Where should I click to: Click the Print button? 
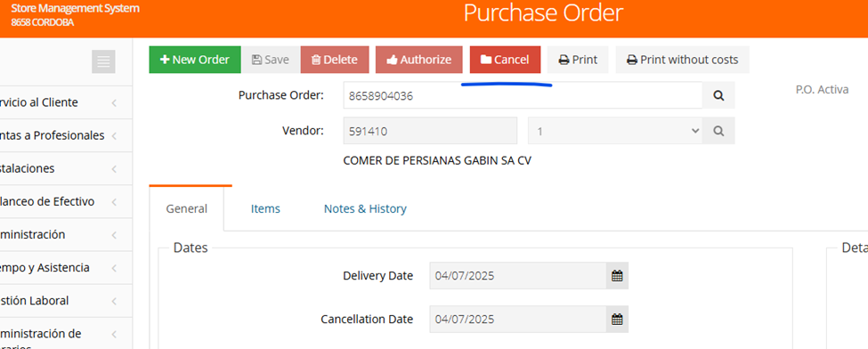tap(578, 60)
